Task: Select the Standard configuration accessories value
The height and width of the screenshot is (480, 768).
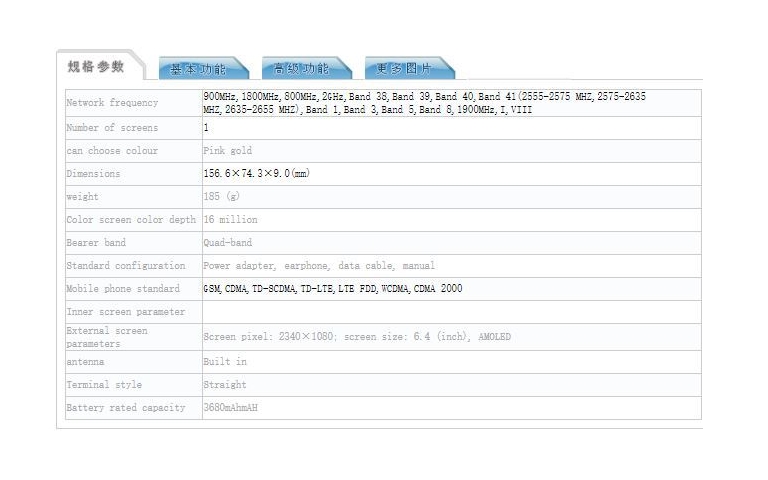Action: coord(319,265)
